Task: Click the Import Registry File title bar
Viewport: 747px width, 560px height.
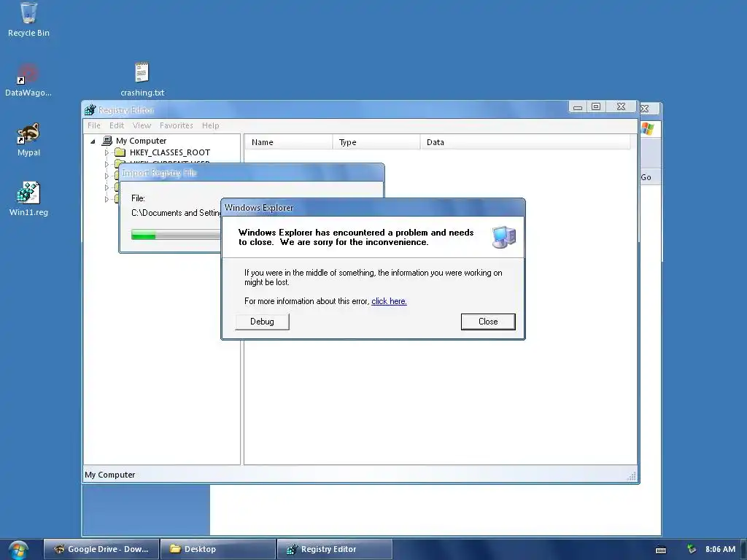Action: click(x=251, y=172)
